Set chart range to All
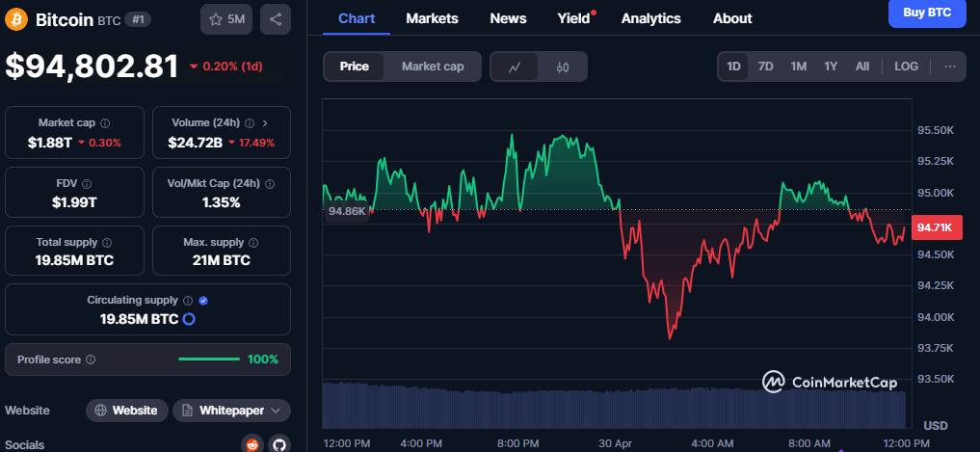The width and height of the screenshot is (980, 452). point(861,66)
